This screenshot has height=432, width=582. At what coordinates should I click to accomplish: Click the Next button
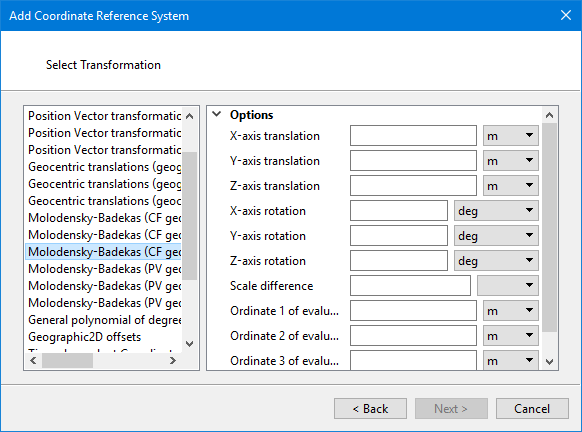tap(451, 409)
